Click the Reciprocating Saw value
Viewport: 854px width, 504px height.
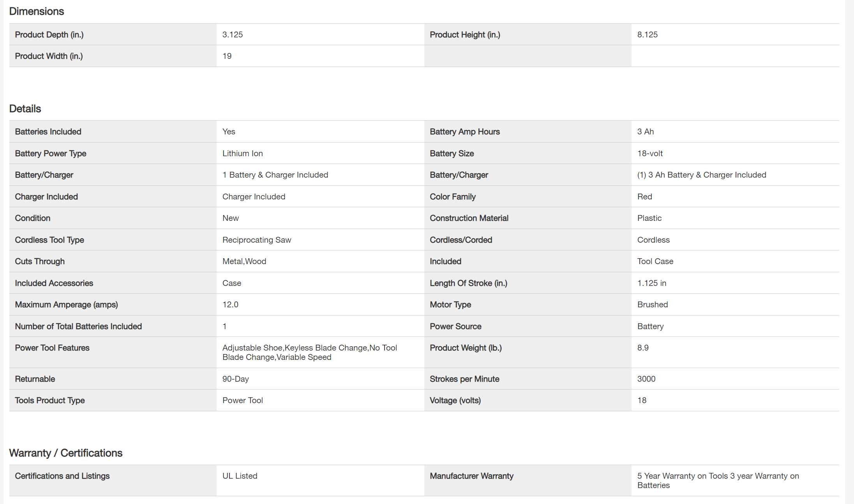256,240
